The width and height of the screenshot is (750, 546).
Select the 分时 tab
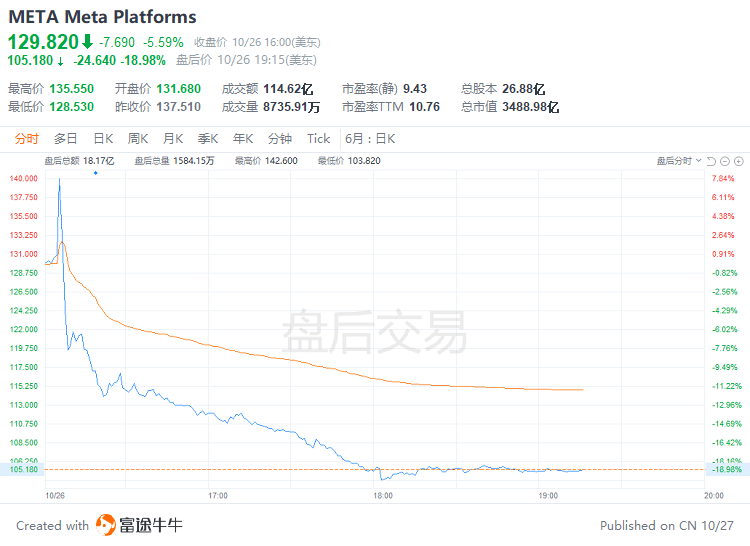(26, 139)
